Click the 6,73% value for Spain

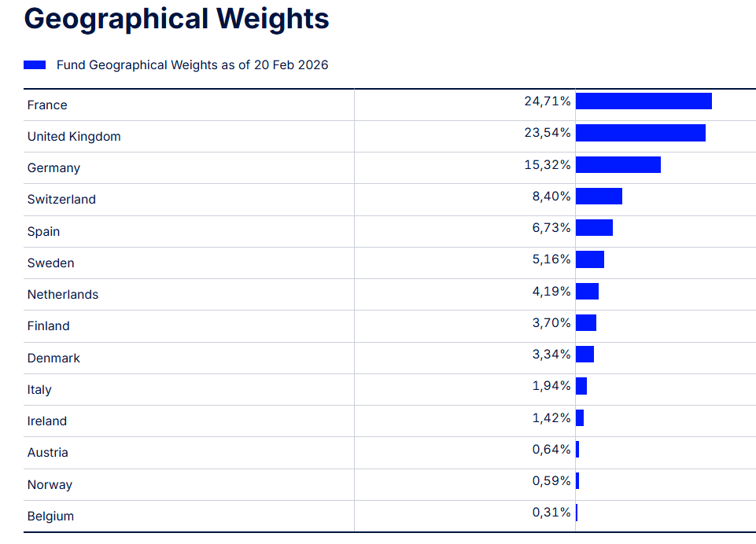pos(551,227)
